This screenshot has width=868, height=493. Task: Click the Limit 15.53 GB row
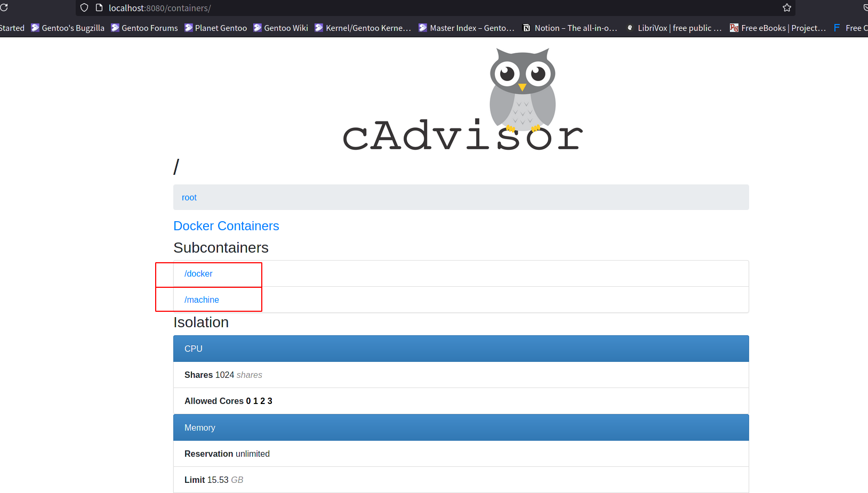(461, 480)
